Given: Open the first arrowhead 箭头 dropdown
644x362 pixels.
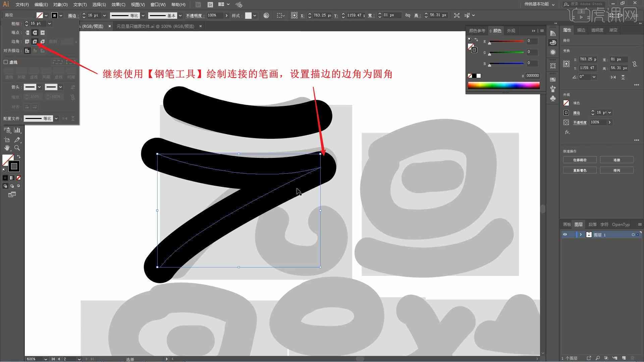Looking at the screenshot, I should coord(39,87).
